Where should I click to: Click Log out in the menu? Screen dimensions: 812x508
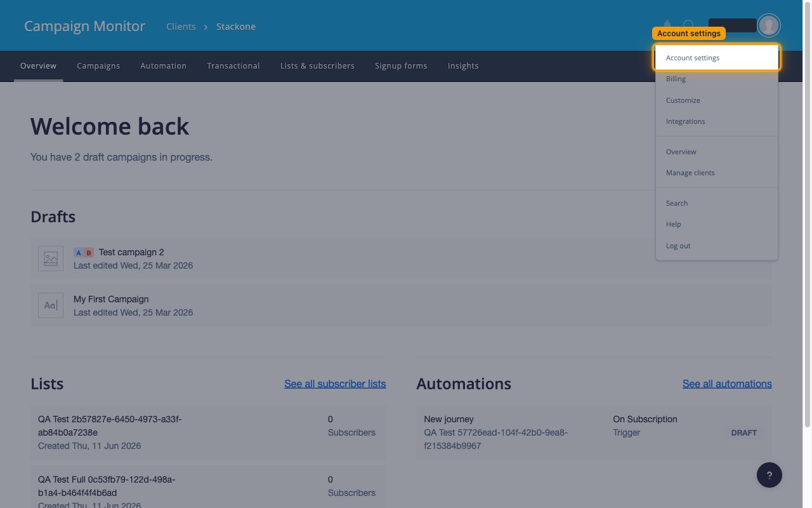click(x=717, y=246)
